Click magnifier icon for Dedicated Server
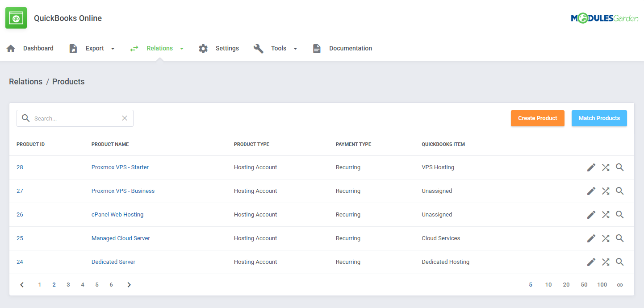 620,262
